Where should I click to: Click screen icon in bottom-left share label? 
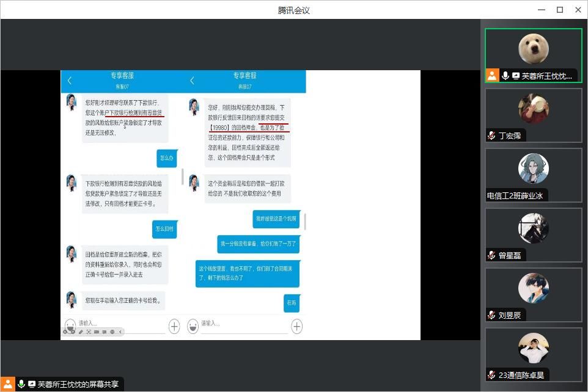[x=32, y=384]
